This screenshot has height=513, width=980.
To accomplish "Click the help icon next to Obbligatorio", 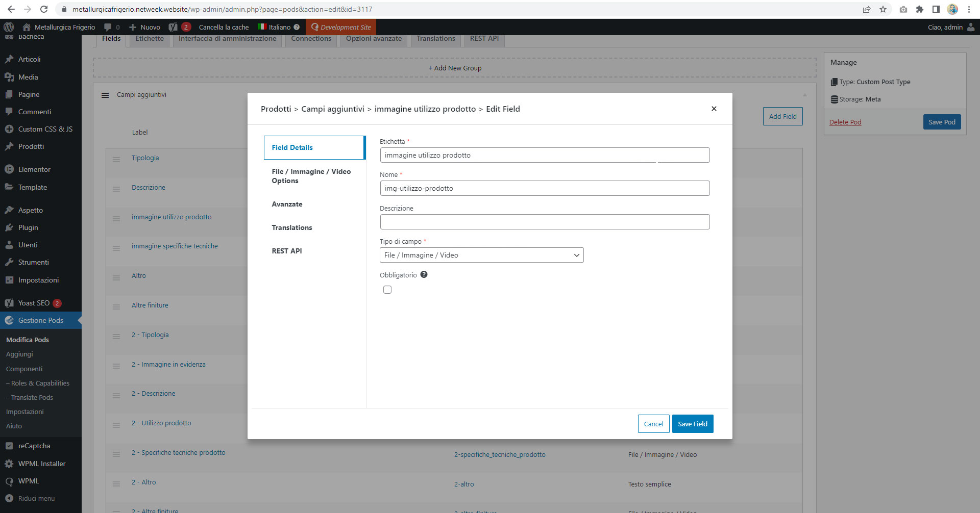I will coord(424,274).
